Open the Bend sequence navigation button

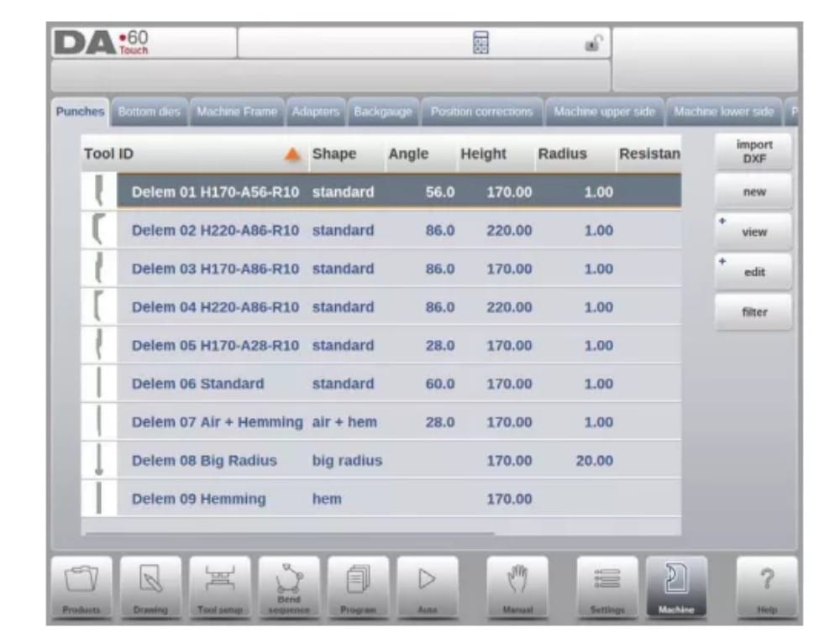point(289,587)
